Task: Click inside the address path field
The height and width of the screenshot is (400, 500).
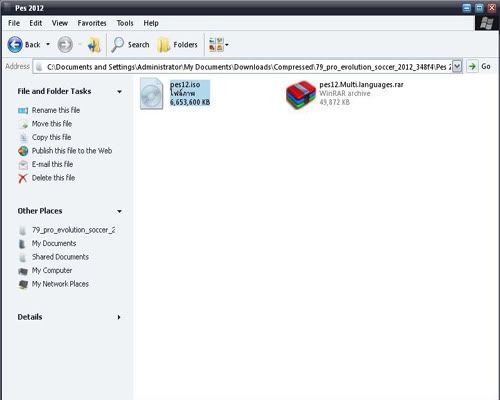Action: pos(248,67)
